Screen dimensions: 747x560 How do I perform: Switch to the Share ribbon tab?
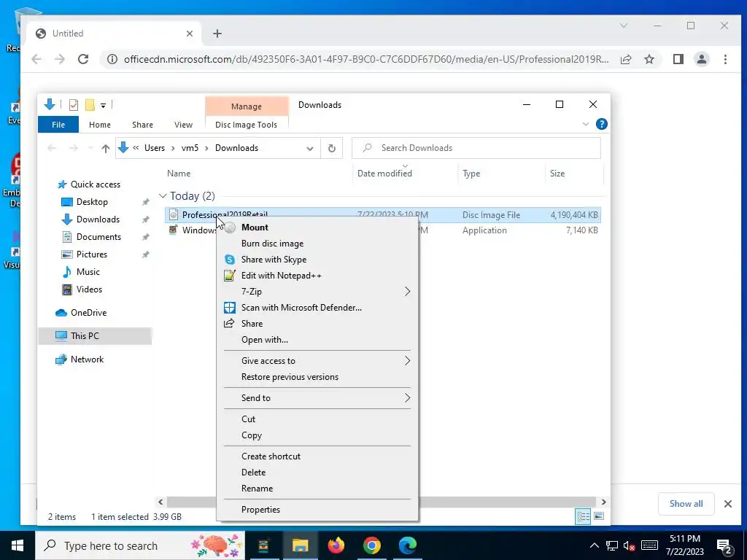tap(142, 125)
